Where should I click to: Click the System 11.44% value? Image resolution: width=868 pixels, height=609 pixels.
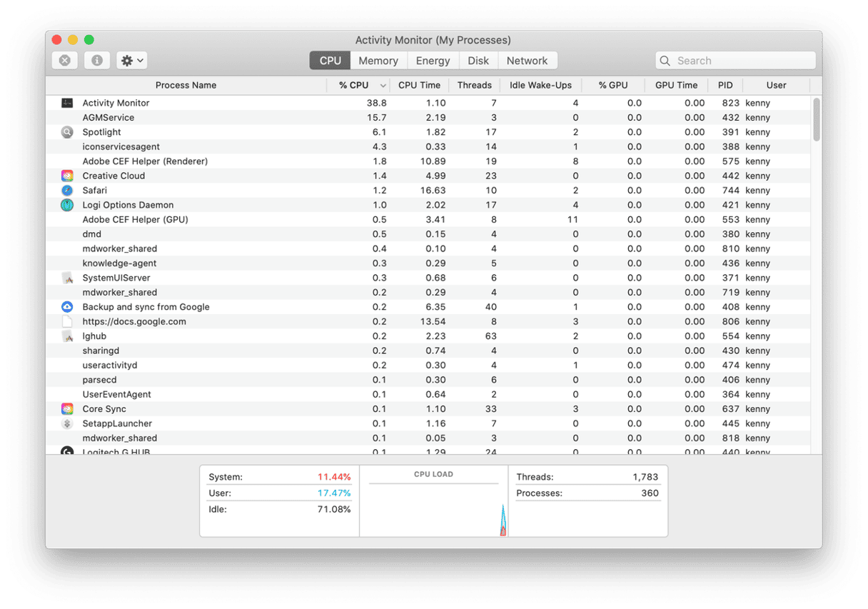(334, 477)
